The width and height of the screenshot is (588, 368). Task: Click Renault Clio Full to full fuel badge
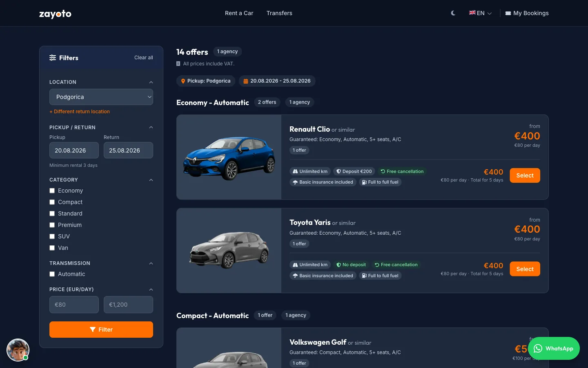click(380, 182)
